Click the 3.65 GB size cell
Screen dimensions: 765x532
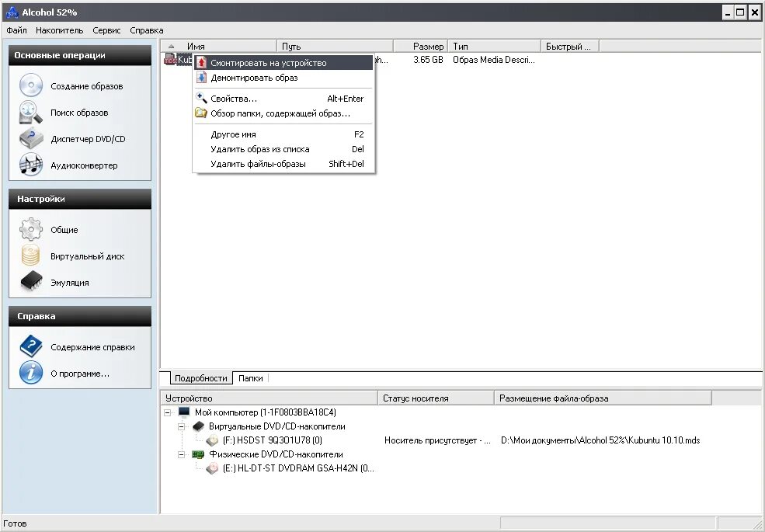tap(428, 60)
